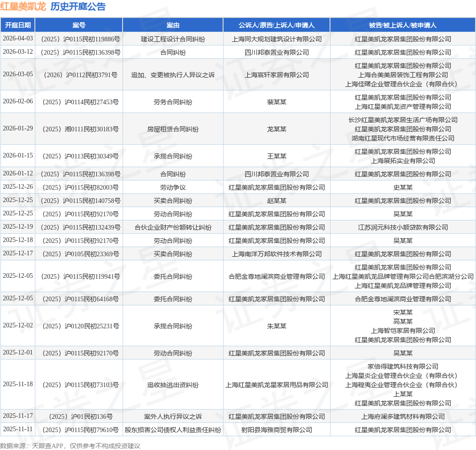
Task: Select case number (2025)沪0114民初27453号
Action: coord(80,102)
